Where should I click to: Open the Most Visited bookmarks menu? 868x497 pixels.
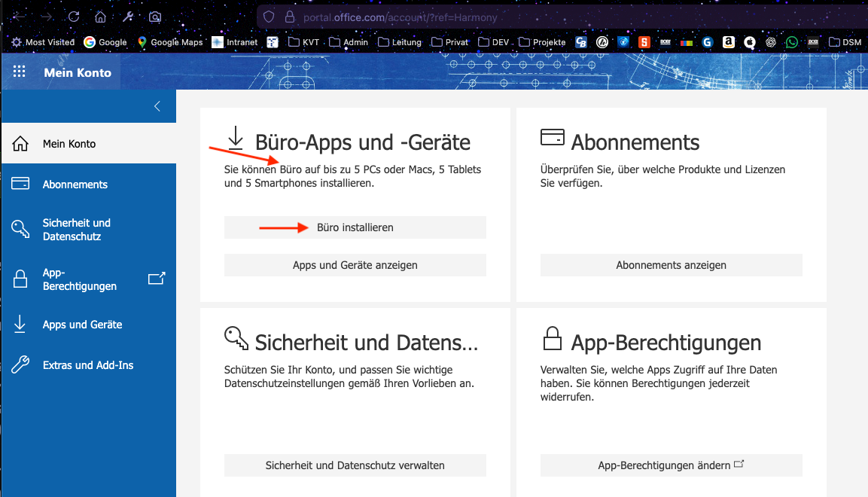(43, 42)
